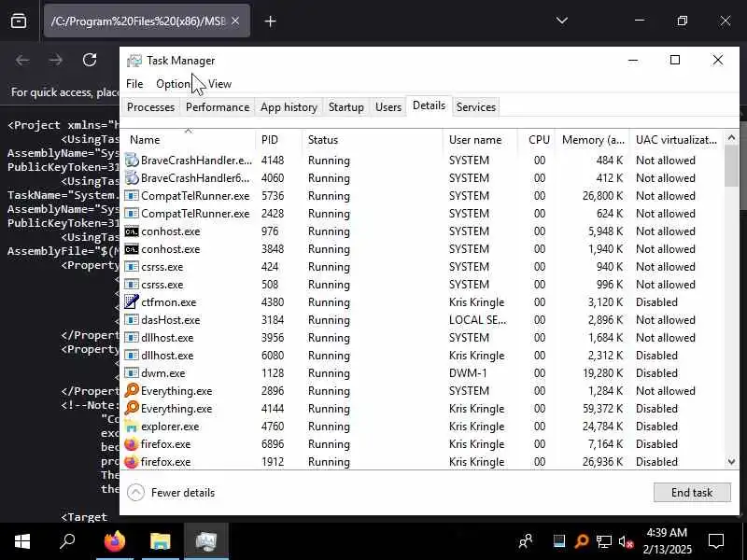
Task: Open the network tray icon
Action: pyautogui.click(x=604, y=541)
